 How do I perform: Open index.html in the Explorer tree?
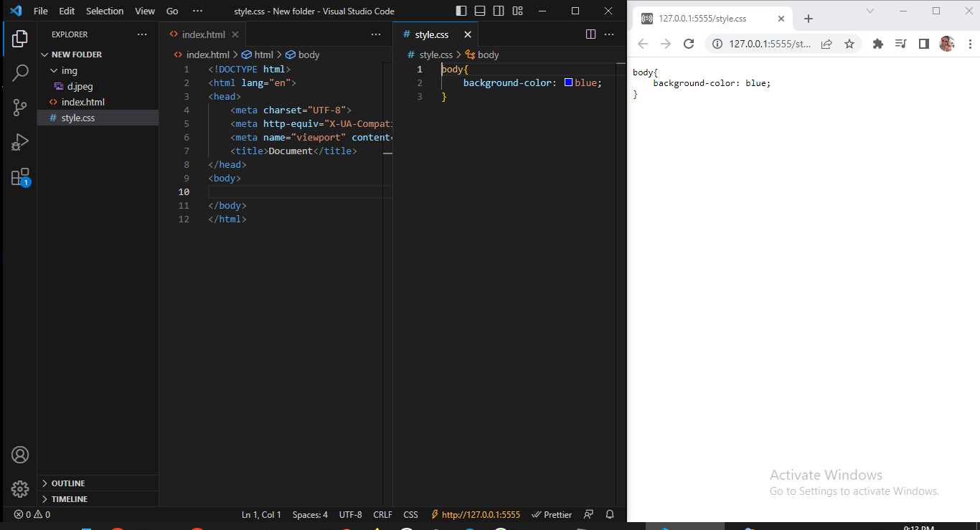pyautogui.click(x=98, y=102)
